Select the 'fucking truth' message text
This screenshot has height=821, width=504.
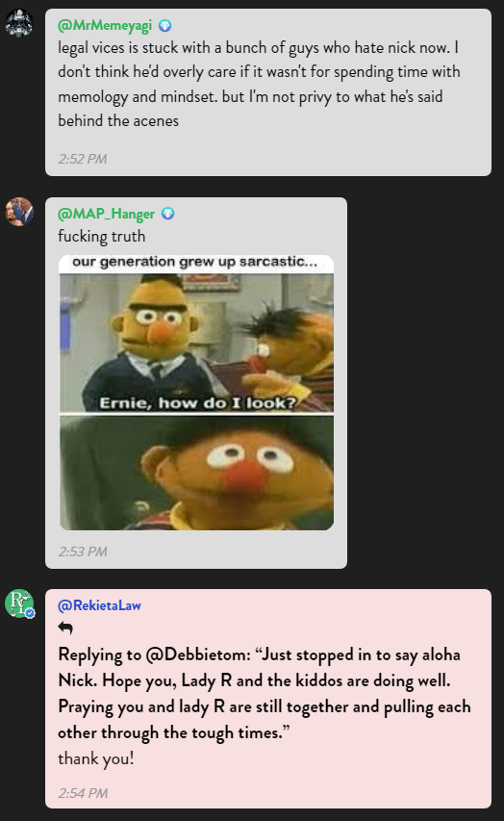pos(102,236)
